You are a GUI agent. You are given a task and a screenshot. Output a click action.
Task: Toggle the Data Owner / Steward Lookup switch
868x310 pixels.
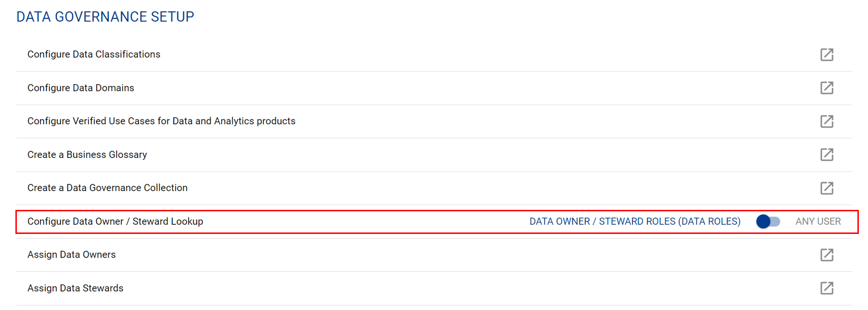click(x=768, y=221)
